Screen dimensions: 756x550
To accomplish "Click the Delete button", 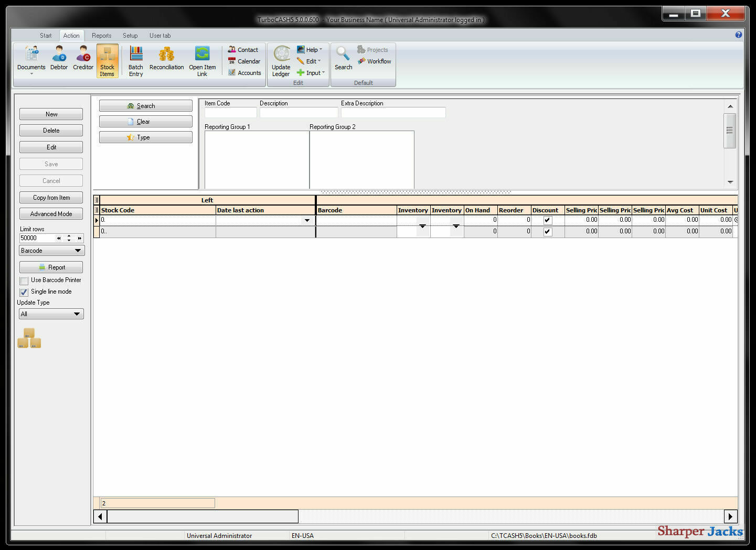I will [51, 131].
